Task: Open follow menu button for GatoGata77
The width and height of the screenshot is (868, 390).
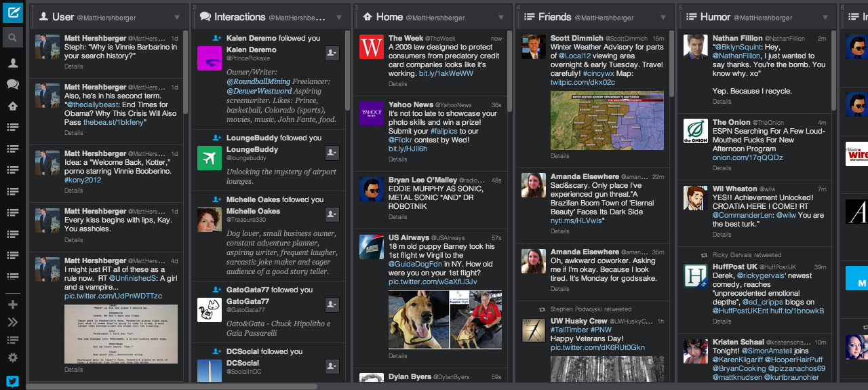Action: 332,305
